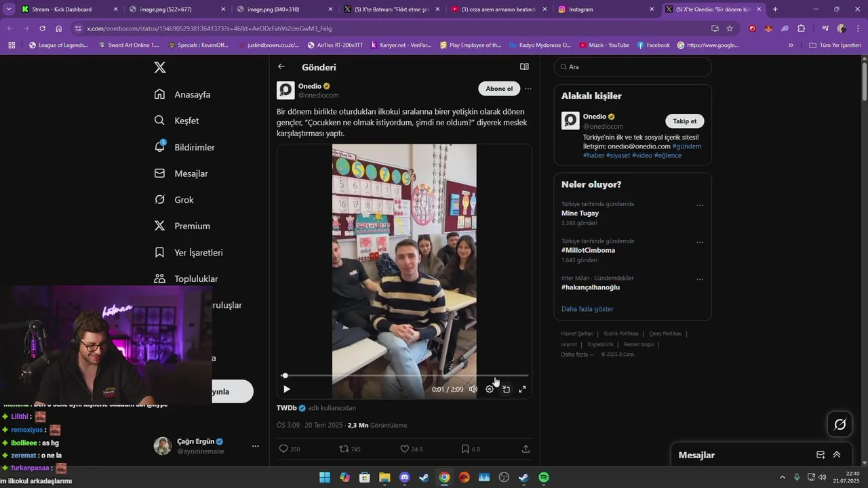Open more options for #hakançalhanoğlu trend
This screenshot has height=488, width=868.
tap(700, 279)
